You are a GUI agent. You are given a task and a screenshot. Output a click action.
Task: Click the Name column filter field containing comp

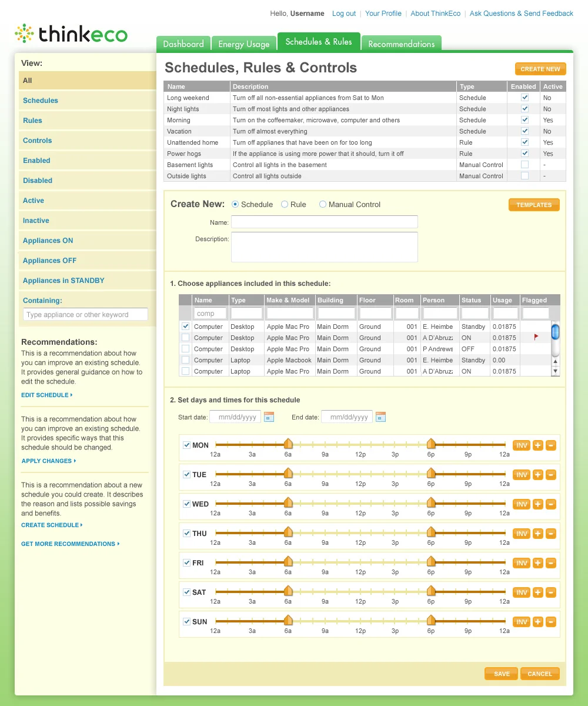coord(211,314)
